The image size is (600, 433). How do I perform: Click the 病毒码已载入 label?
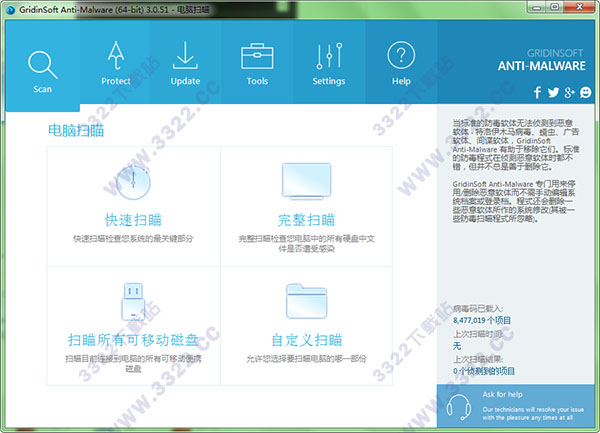(x=478, y=309)
